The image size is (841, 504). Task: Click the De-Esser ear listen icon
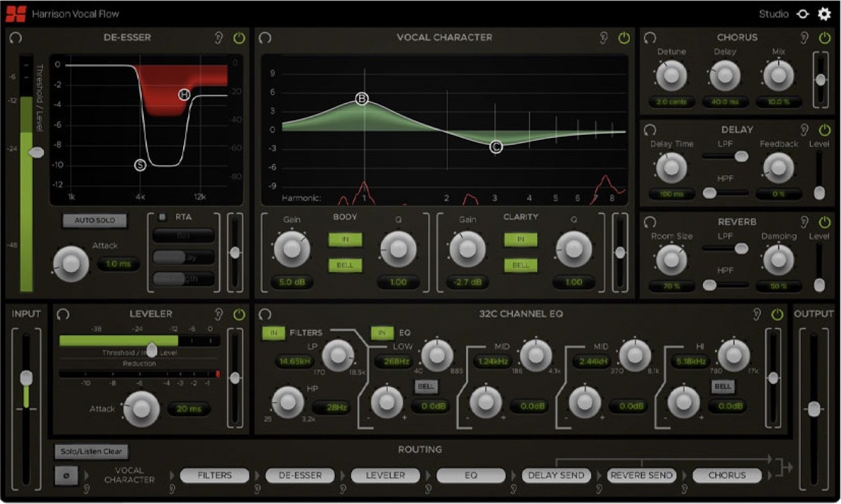pos(220,38)
